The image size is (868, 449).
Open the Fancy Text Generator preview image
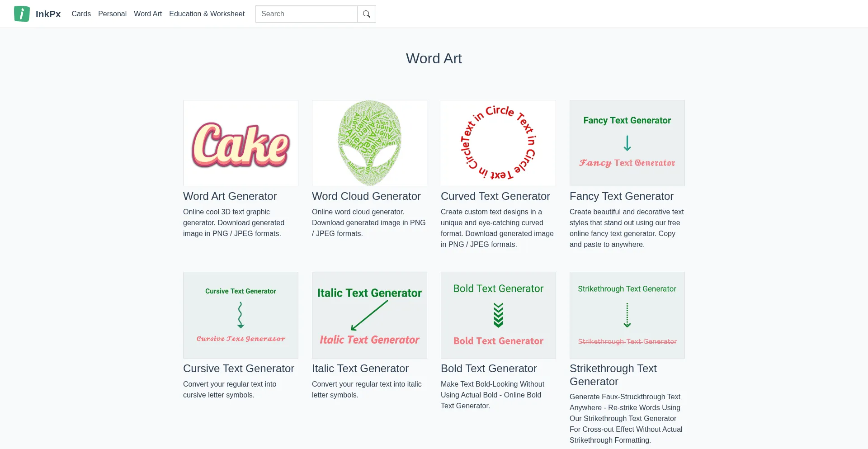coord(627,143)
